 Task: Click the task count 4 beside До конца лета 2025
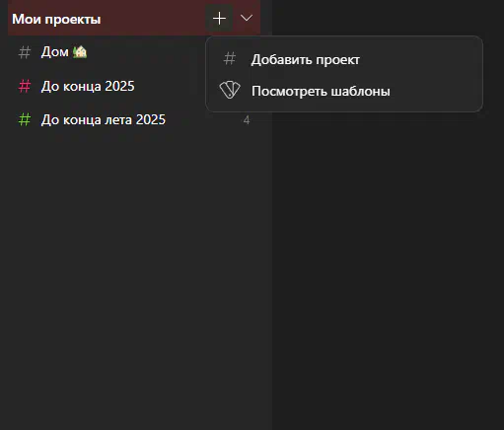[x=247, y=120]
